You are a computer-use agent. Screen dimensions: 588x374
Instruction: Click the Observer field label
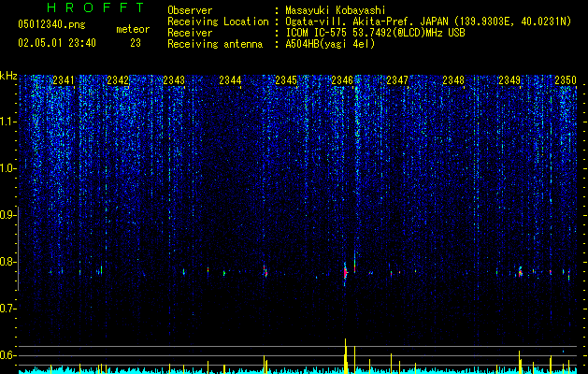tap(190, 10)
